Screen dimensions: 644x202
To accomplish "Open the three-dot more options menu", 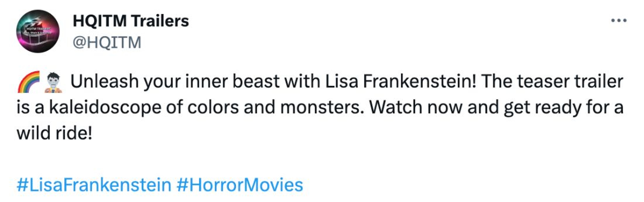I will [x=619, y=20].
